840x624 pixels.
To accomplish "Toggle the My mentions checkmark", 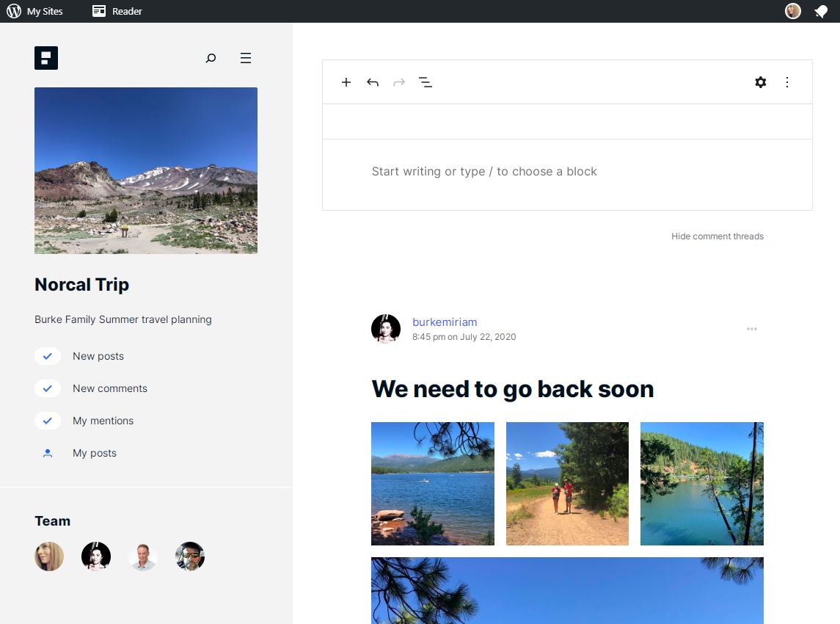I will tap(48, 421).
